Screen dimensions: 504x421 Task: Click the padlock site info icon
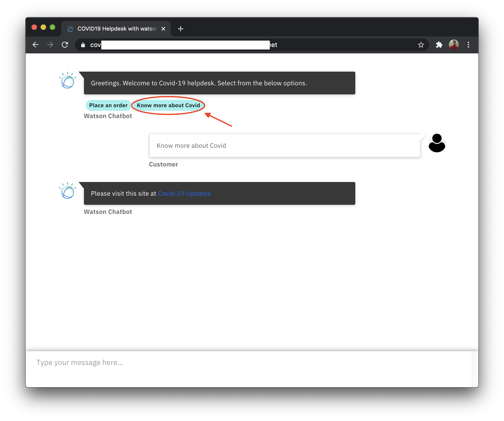click(83, 45)
